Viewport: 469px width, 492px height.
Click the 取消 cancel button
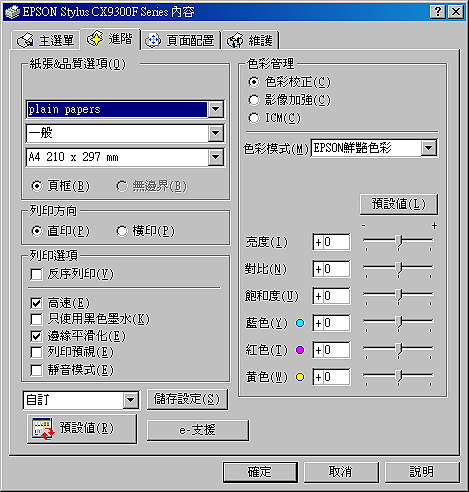(x=341, y=472)
